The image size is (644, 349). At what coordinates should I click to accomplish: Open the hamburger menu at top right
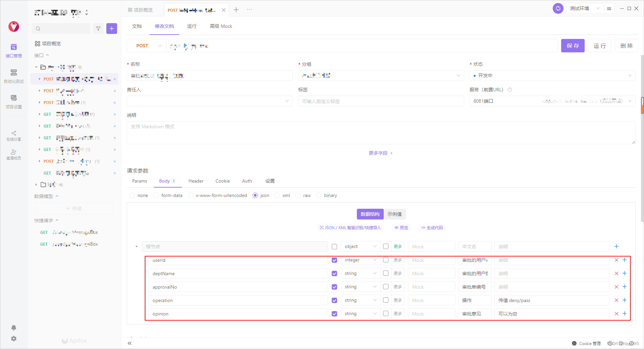pyautogui.click(x=609, y=8)
